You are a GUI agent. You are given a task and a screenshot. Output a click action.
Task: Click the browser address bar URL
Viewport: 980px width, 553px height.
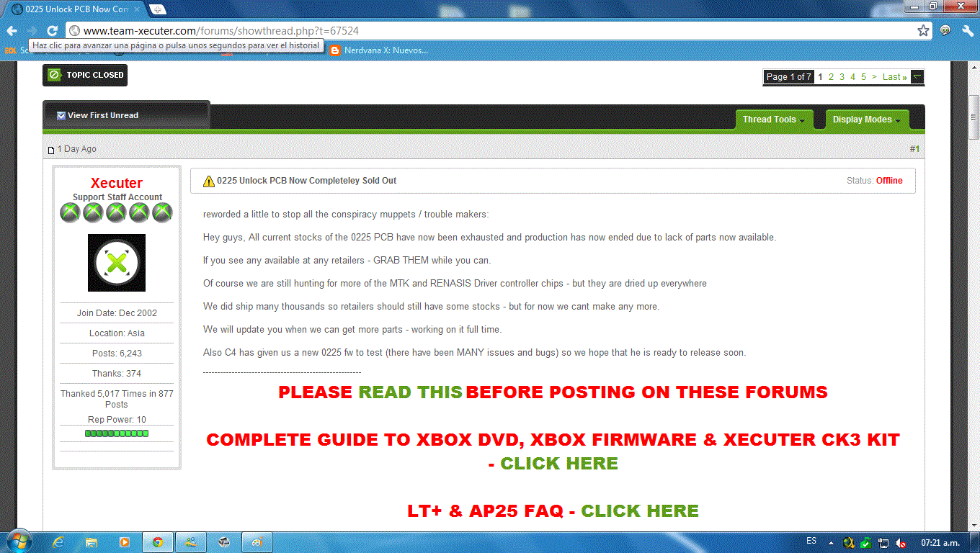pyautogui.click(x=221, y=31)
